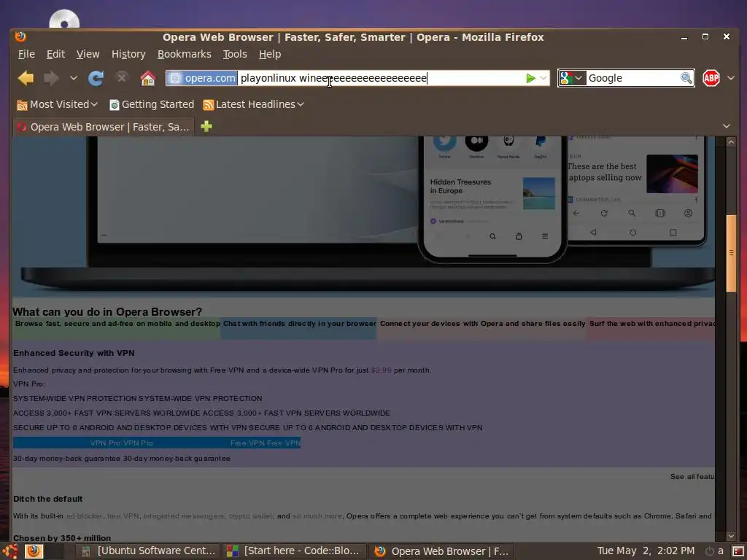
Task: Select the Opera Web Browser tab
Action: (x=104, y=127)
